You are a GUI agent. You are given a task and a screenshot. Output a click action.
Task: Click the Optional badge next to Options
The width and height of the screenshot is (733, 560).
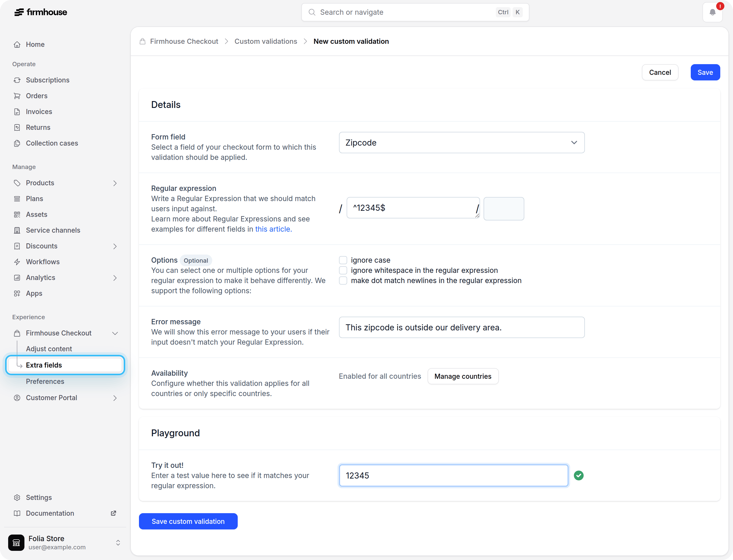[196, 260]
